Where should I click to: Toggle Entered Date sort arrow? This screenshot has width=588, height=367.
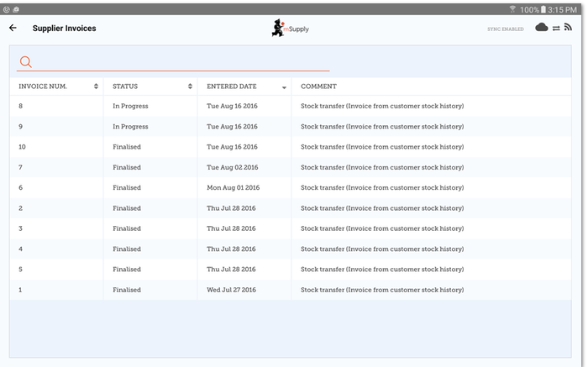point(284,87)
